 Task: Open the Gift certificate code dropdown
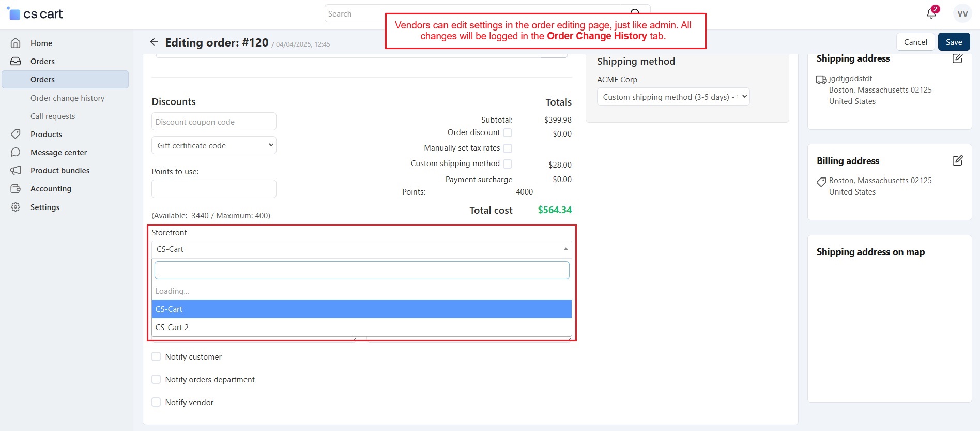click(x=213, y=146)
